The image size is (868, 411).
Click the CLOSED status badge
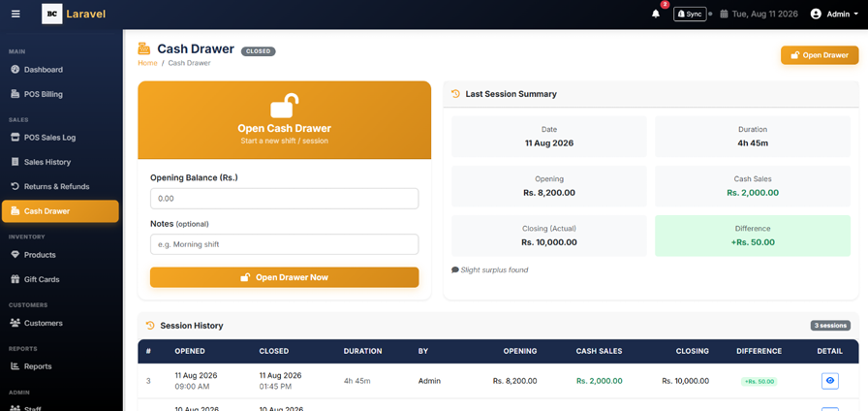pyautogui.click(x=258, y=51)
